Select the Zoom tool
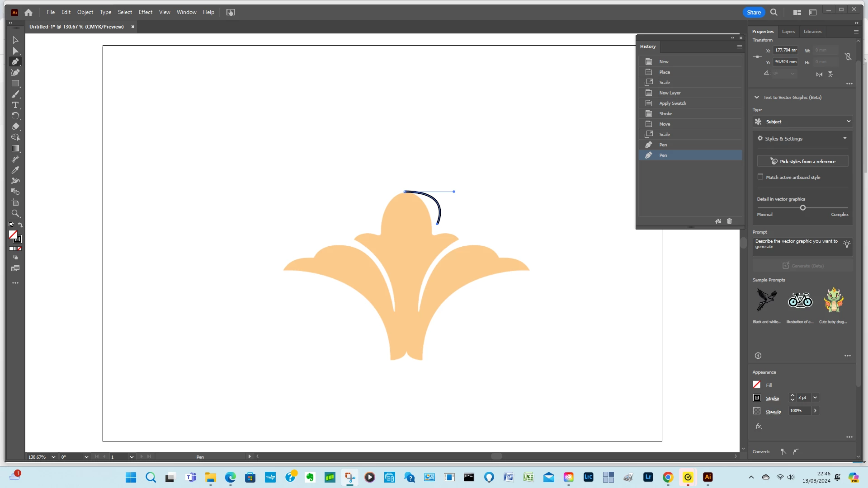Screen dimensions: 868x488 click(15, 213)
